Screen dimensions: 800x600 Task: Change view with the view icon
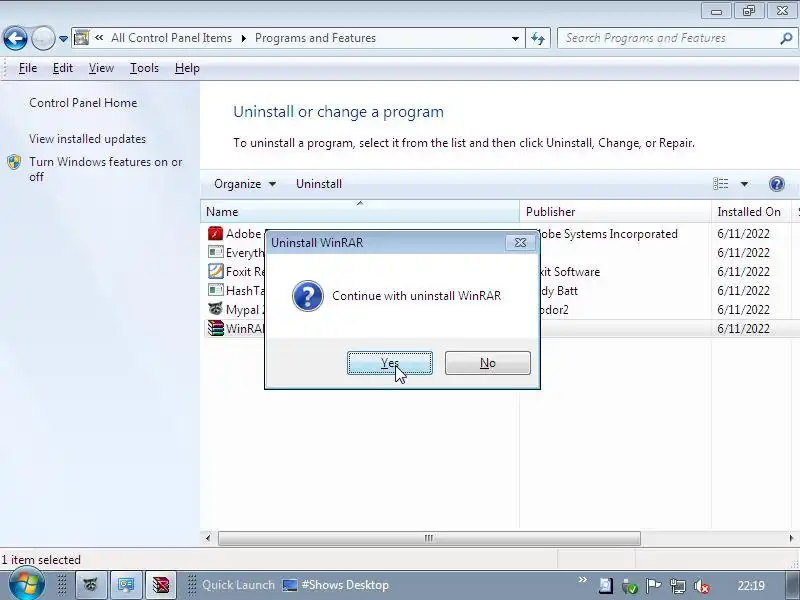[x=720, y=184]
